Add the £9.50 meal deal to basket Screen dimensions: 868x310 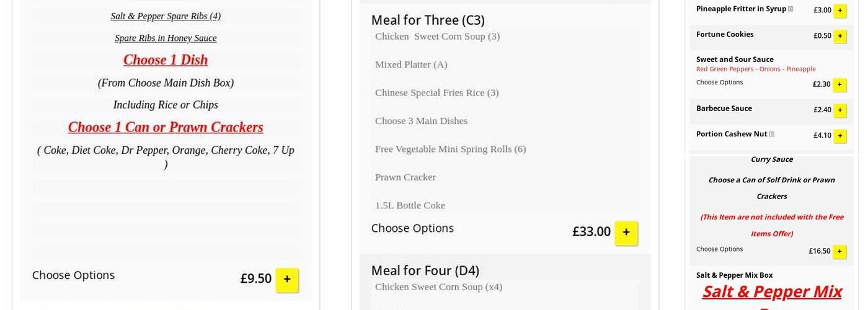pos(287,280)
